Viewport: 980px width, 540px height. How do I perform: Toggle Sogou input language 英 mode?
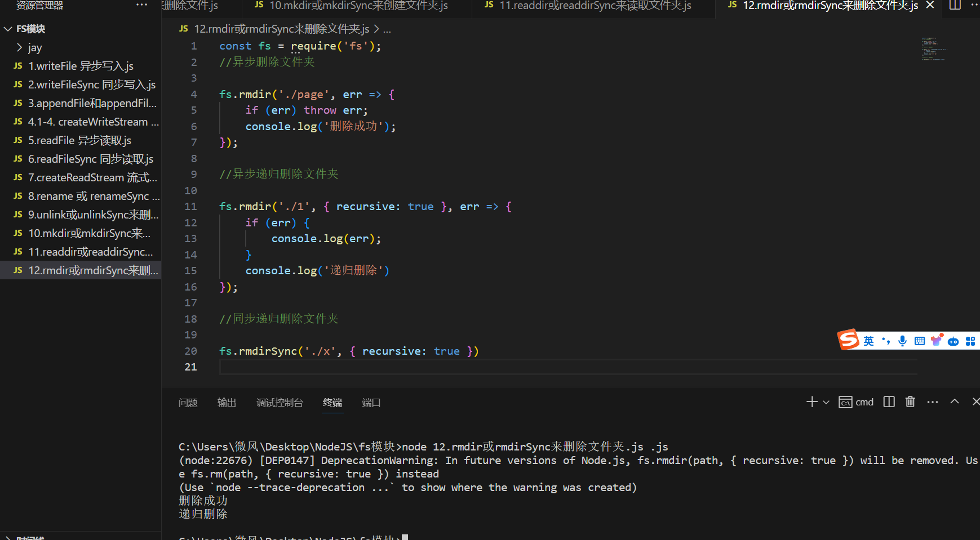[x=869, y=341]
